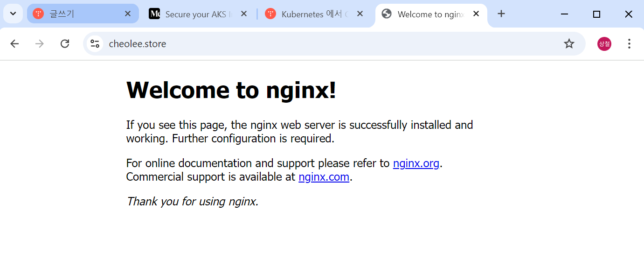Close the Kubernetes 에서 tab
644x267 pixels.
click(360, 14)
